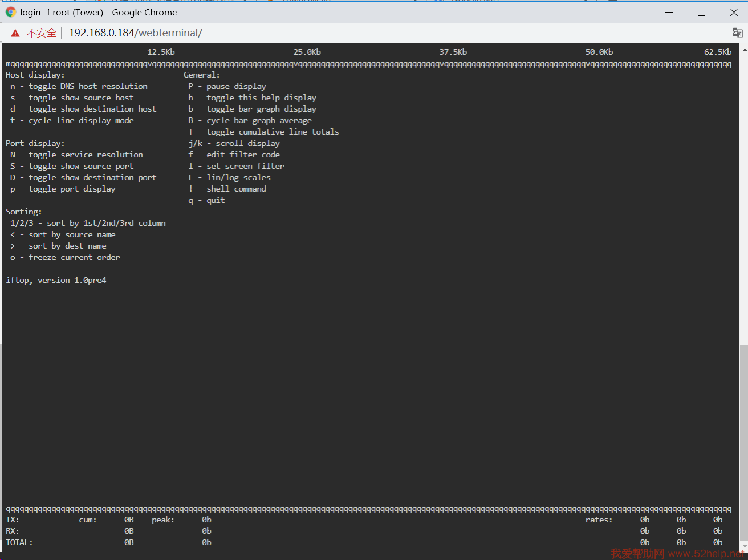Close the login root Tower window
This screenshot has width=748, height=560.
coord(734,12)
